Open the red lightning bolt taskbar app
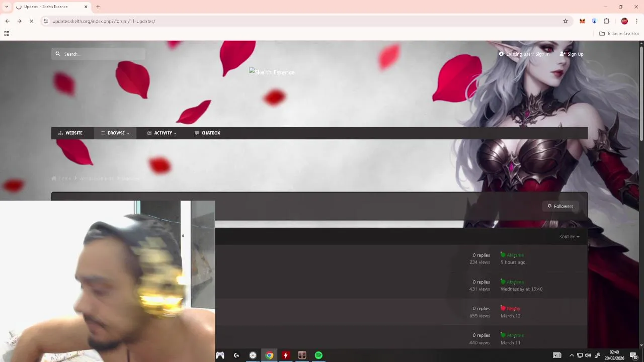The height and width of the screenshot is (362, 644). (x=285, y=355)
